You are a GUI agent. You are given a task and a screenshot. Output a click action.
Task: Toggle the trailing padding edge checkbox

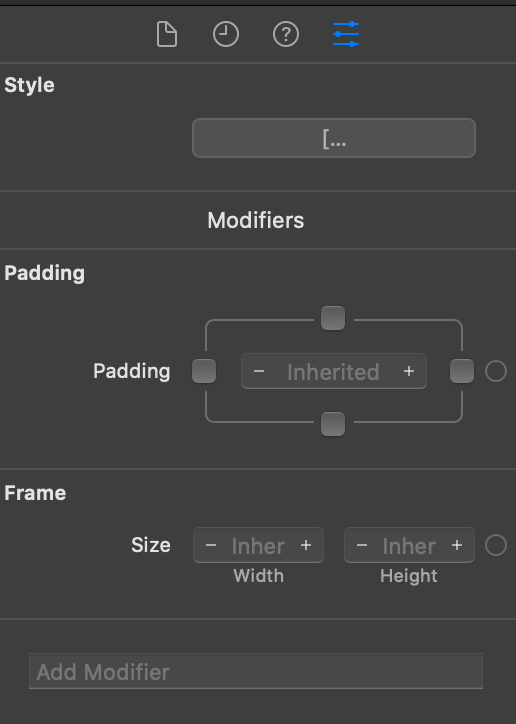coord(462,371)
